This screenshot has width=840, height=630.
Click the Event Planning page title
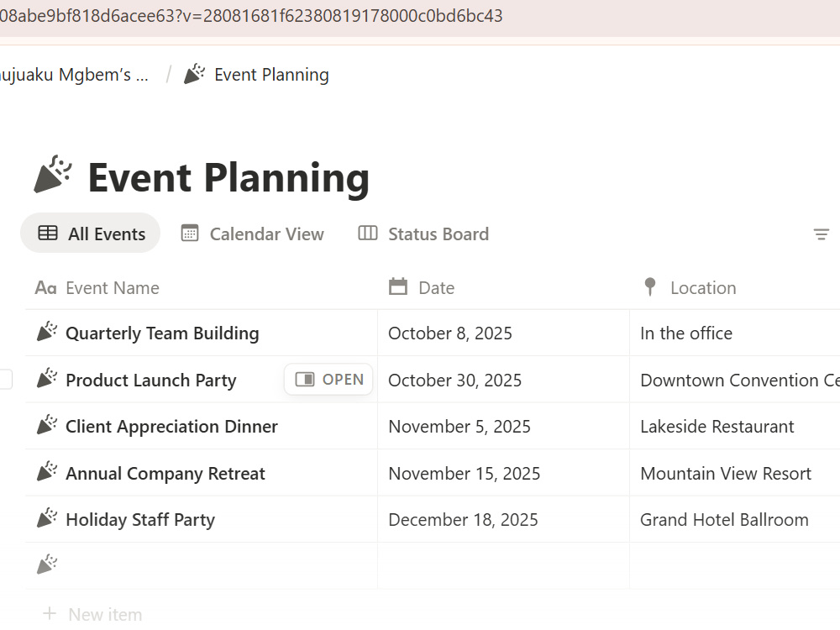click(228, 177)
